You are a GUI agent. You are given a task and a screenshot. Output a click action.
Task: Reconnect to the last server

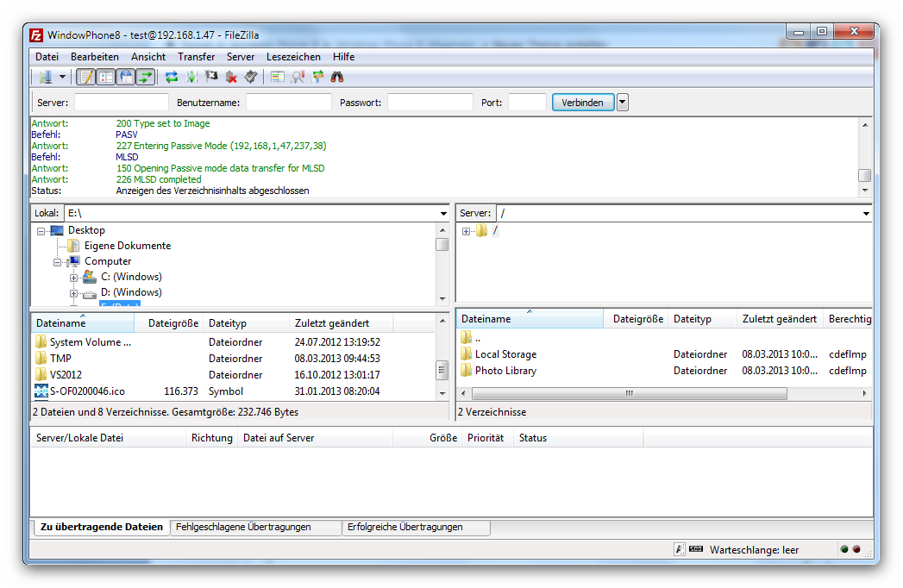click(251, 77)
